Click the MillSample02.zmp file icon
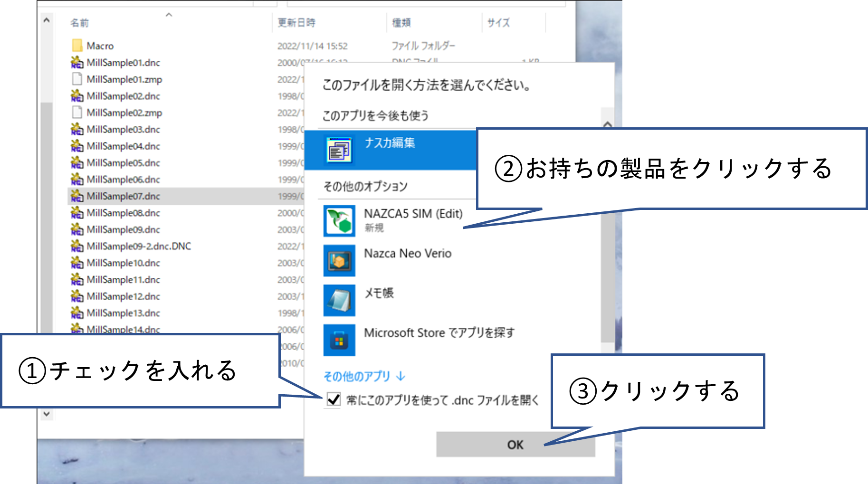The image size is (868, 484). click(x=77, y=112)
